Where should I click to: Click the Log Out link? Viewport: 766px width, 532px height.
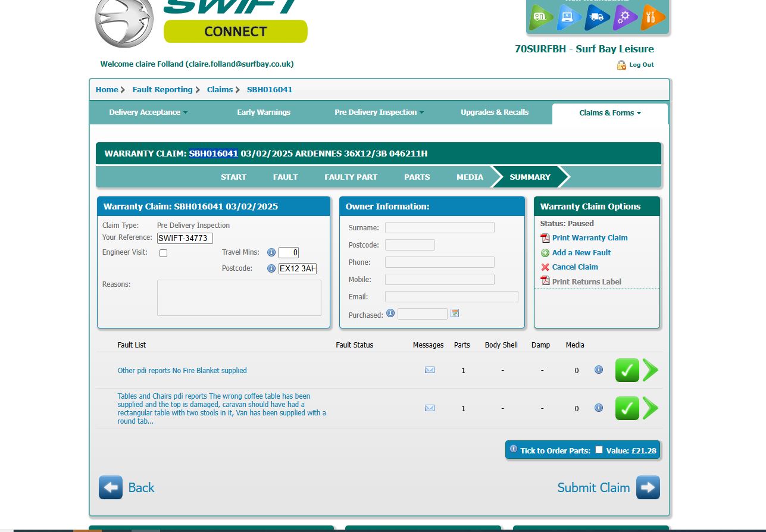pyautogui.click(x=642, y=65)
